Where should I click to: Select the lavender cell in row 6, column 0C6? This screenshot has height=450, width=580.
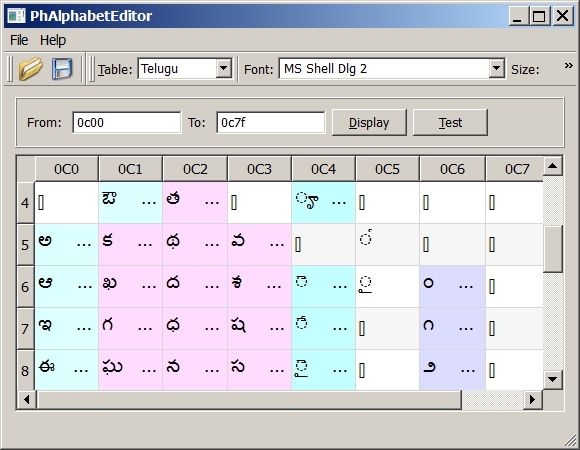tap(452, 287)
